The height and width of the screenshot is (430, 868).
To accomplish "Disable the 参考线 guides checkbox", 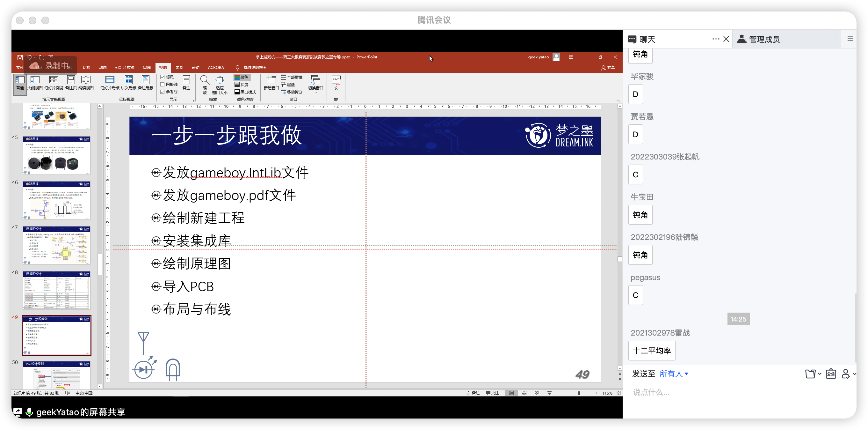I will coord(163,92).
